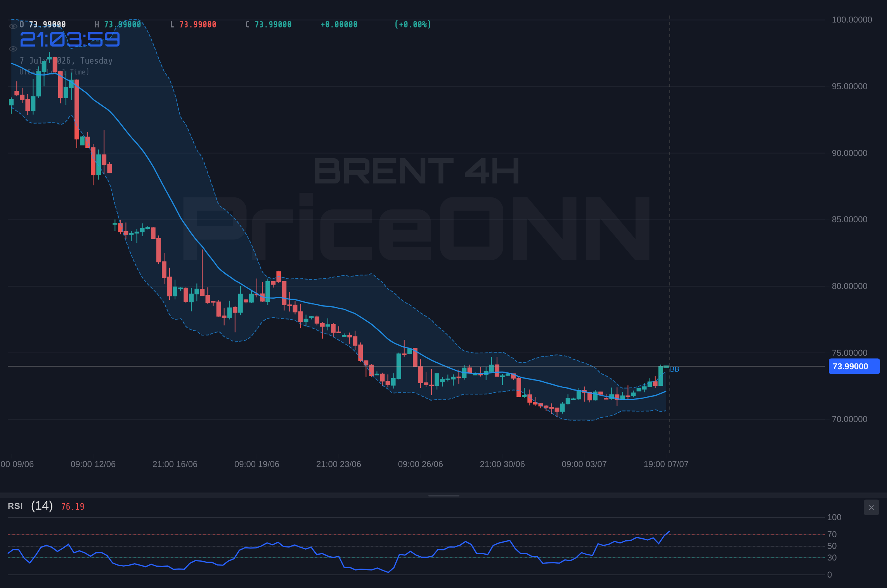Click the 09:00 03/07 time axis label
Screen dimensions: 887x588
tap(584, 464)
